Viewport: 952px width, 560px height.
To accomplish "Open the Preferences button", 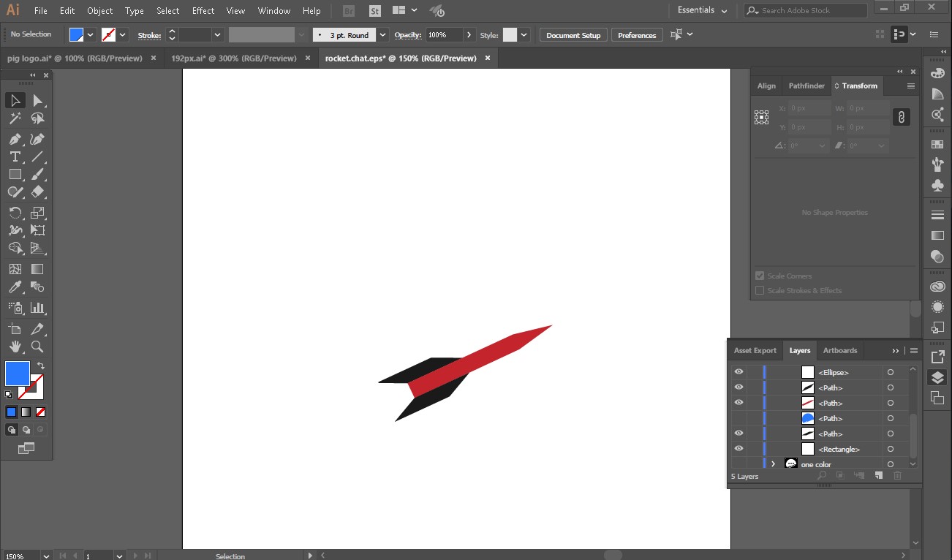I will 637,35.
